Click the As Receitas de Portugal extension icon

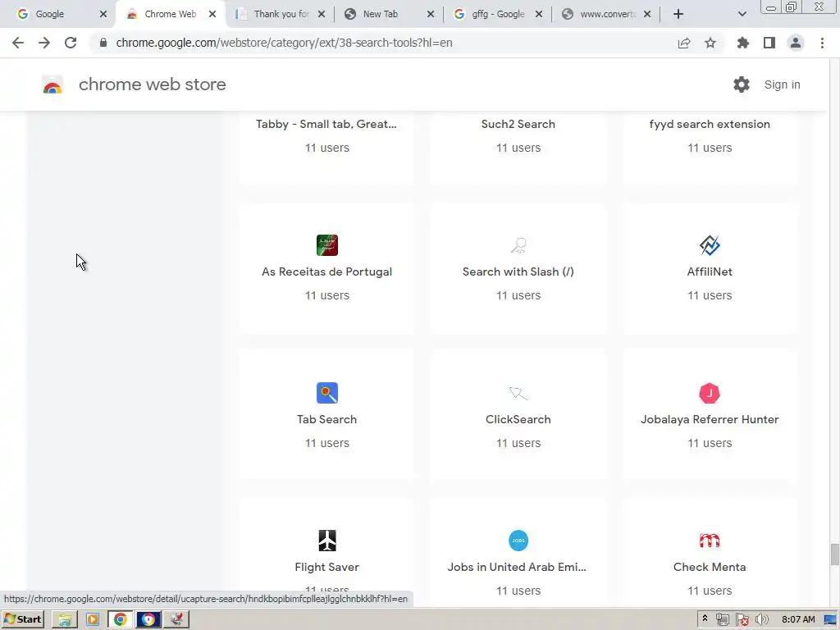click(x=326, y=245)
